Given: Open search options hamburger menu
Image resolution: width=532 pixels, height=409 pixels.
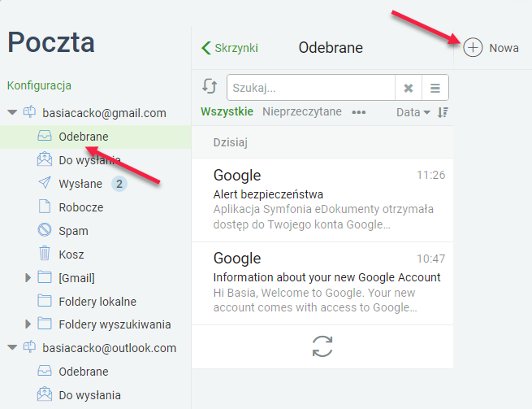Looking at the screenshot, I should point(435,88).
